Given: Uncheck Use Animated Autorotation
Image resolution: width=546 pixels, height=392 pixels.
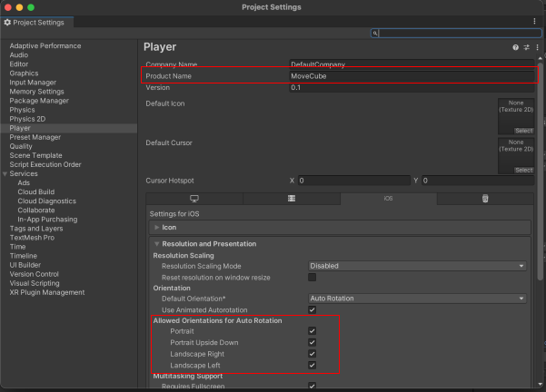Looking at the screenshot, I should pyautogui.click(x=312, y=309).
